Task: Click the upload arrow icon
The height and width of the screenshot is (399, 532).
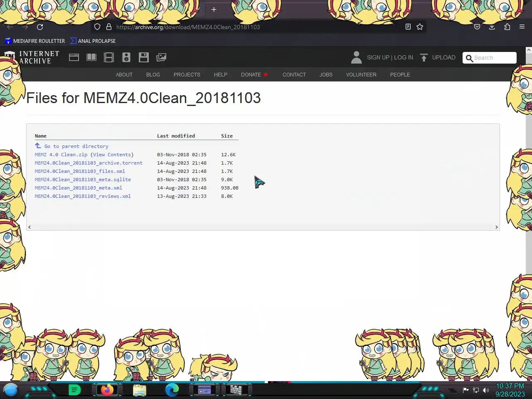Action: point(424,58)
